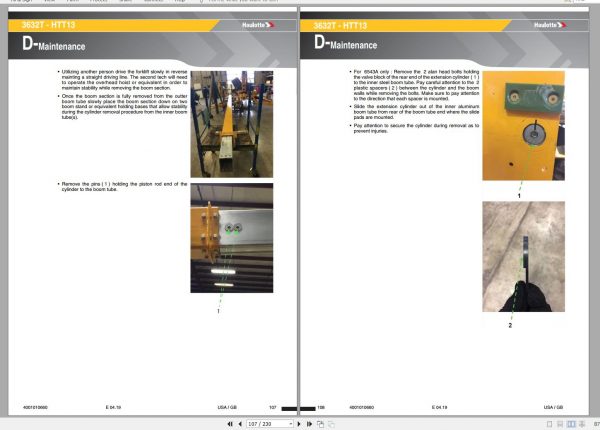Click the 'Pay attention to secure' bullet
This screenshot has width=600, height=430.
(x=415, y=128)
